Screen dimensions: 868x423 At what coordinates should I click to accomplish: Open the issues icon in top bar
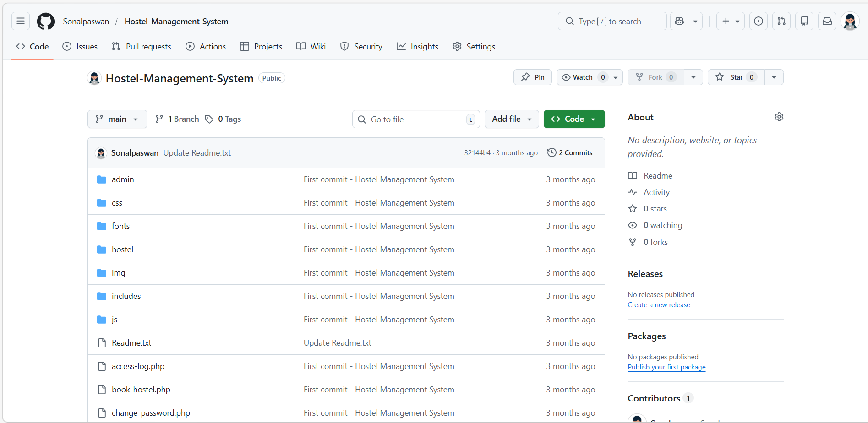(x=759, y=21)
